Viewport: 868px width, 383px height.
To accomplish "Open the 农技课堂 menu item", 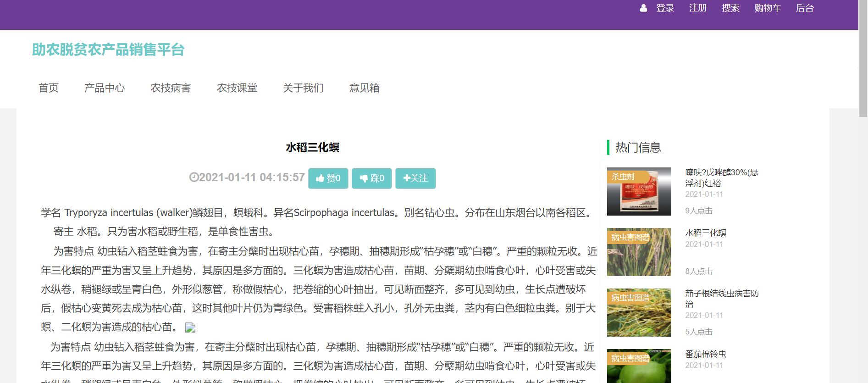I will (x=237, y=88).
